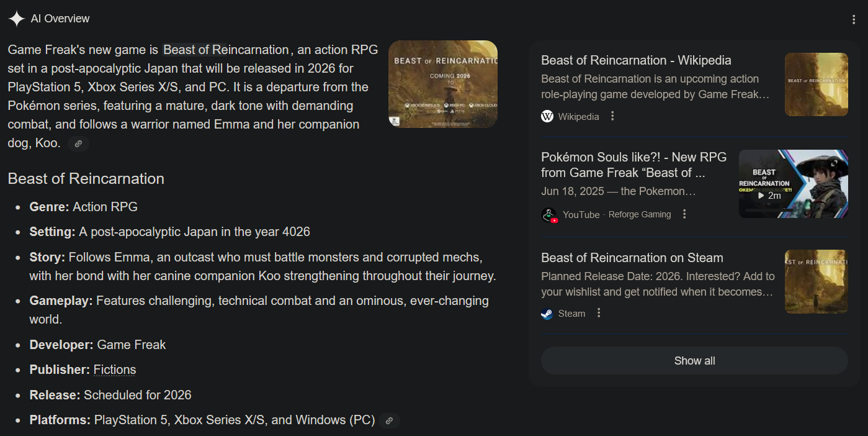Click the 'Beast of Reincarnation' section heading

point(86,179)
